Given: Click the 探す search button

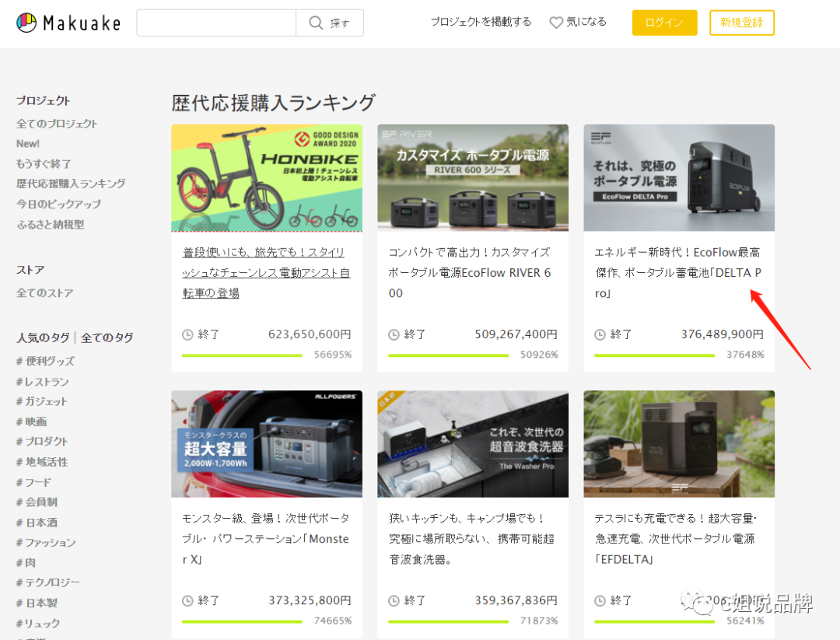Looking at the screenshot, I should [x=330, y=23].
